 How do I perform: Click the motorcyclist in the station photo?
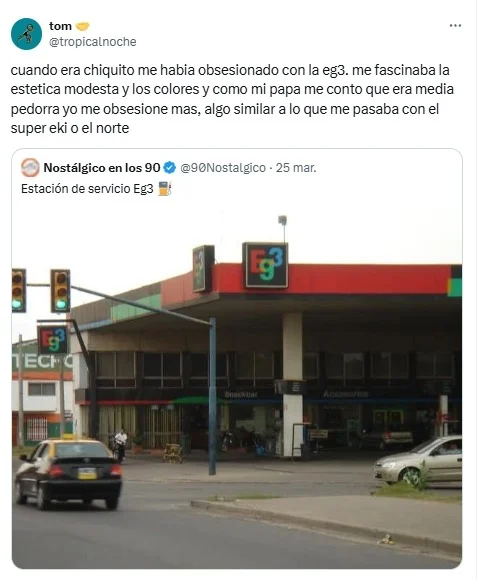point(120,445)
